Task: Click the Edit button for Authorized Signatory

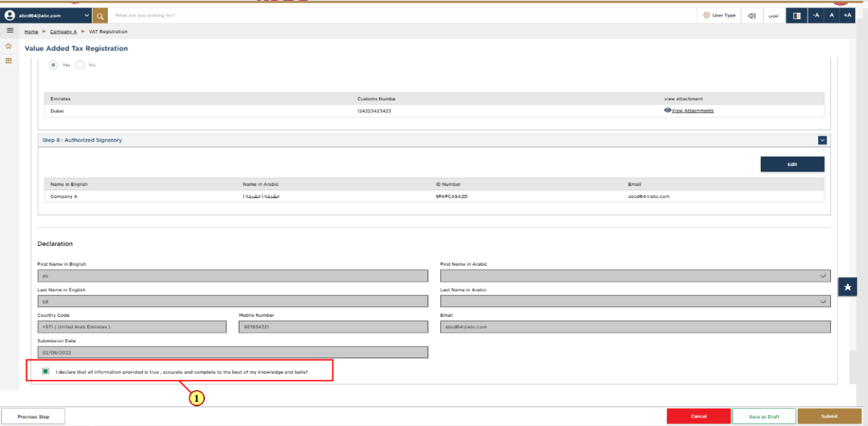Action: pos(792,165)
